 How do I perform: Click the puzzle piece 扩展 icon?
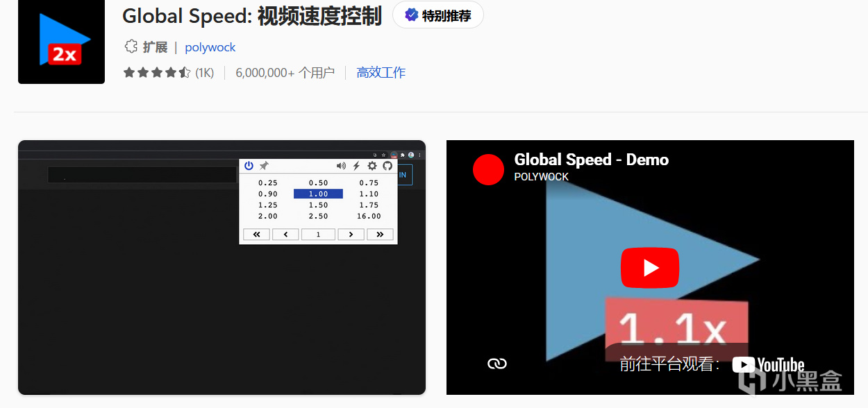pos(131,46)
